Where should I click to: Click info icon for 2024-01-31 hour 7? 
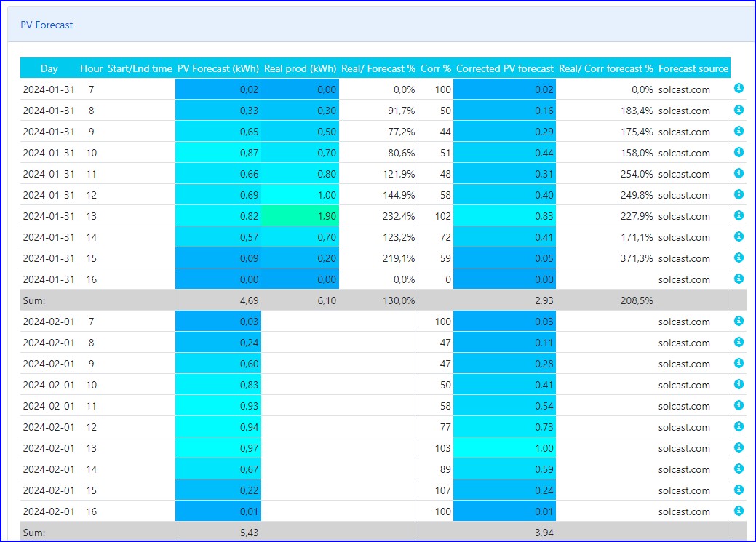coord(739,89)
